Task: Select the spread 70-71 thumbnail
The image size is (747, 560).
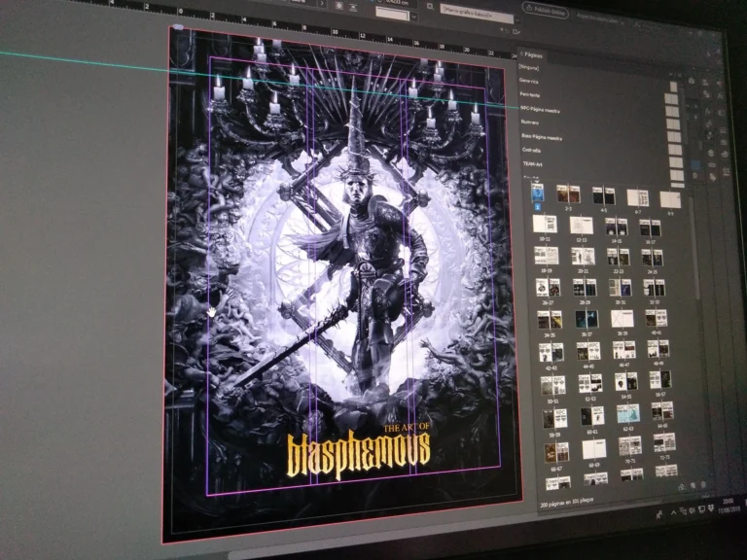Action: click(629, 446)
